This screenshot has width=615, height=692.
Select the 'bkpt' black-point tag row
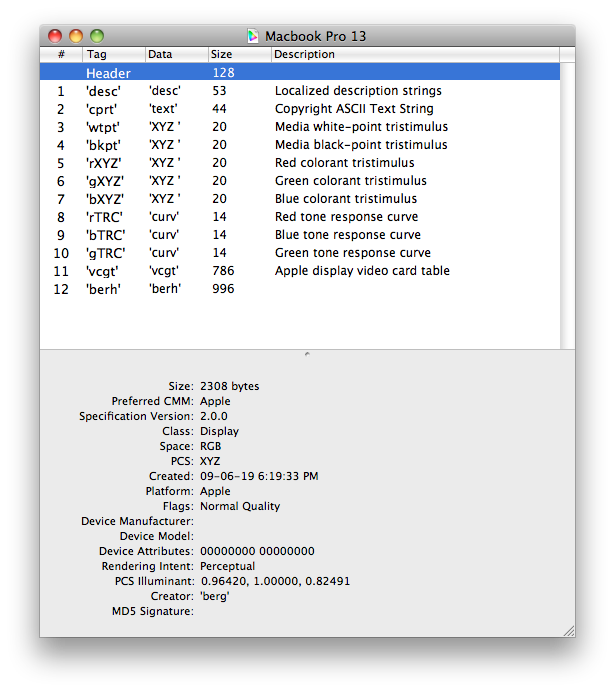tap(300, 145)
